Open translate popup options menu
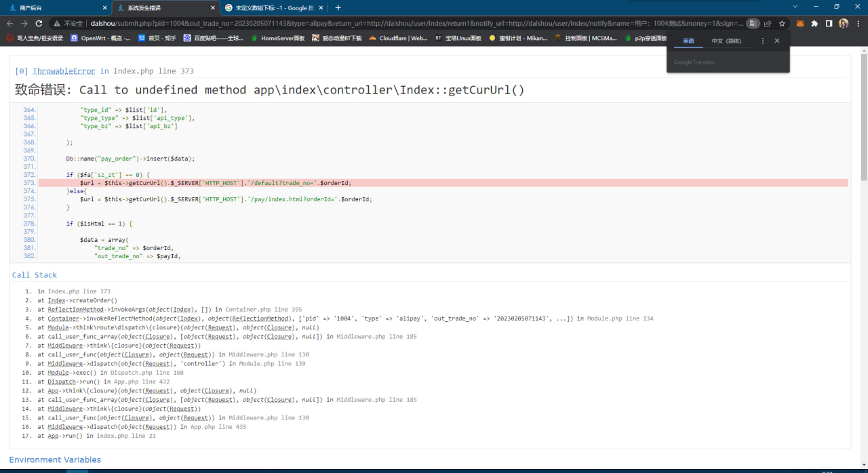The image size is (868, 473). tap(762, 41)
